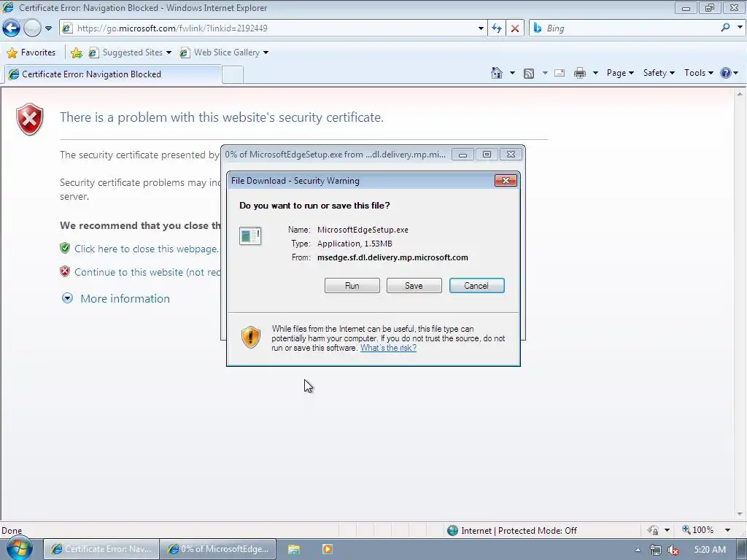Open the search provider dropdown arrow
Image resolution: width=747 pixels, height=560 pixels.
tap(740, 28)
